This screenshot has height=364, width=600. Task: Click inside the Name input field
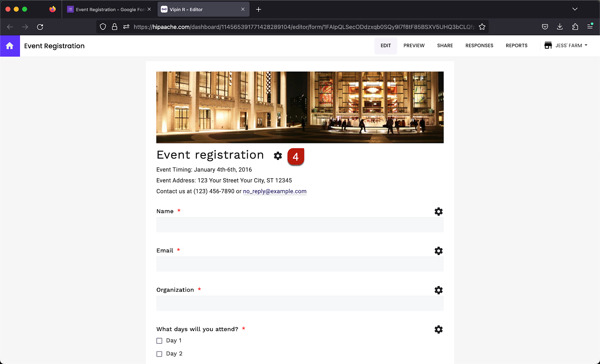[x=300, y=225]
